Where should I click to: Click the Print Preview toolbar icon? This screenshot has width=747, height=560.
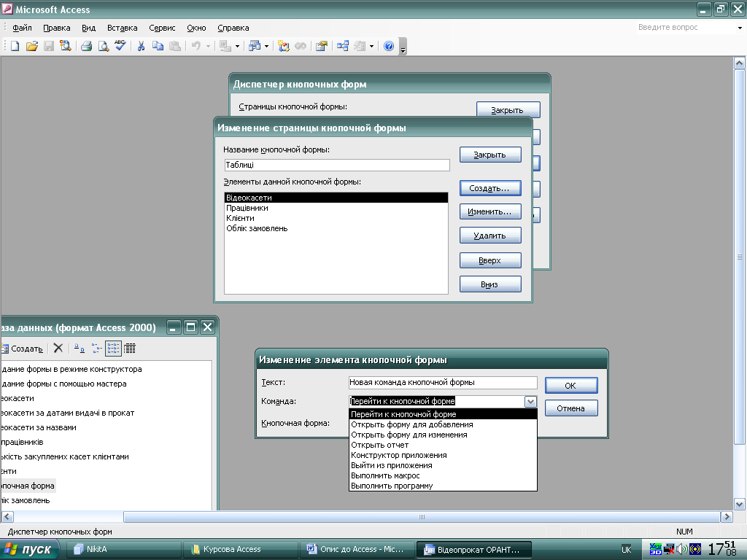point(103,46)
